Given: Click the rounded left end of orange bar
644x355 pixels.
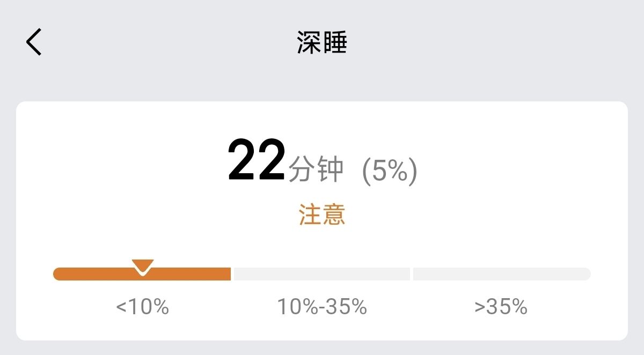Looking at the screenshot, I should click(58, 274).
